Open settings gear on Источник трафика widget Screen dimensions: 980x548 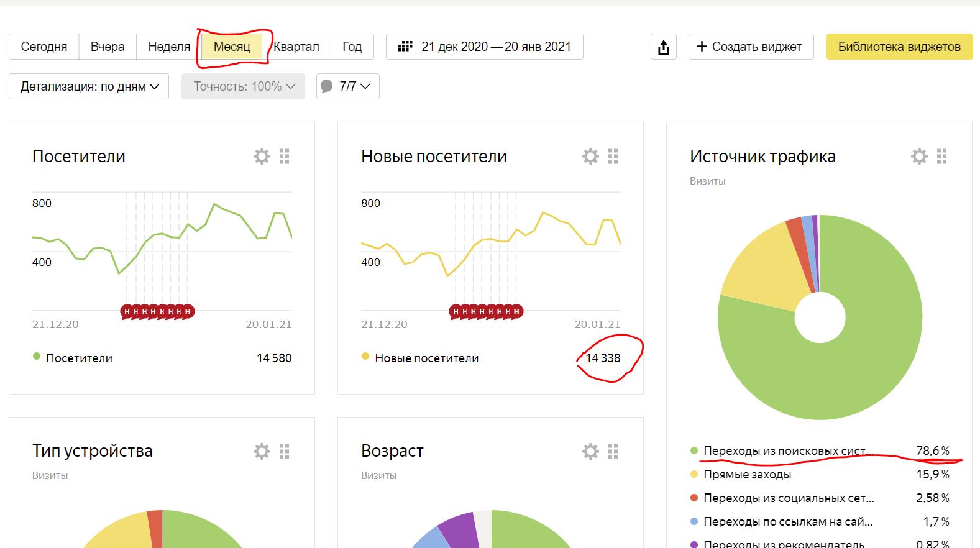919,157
